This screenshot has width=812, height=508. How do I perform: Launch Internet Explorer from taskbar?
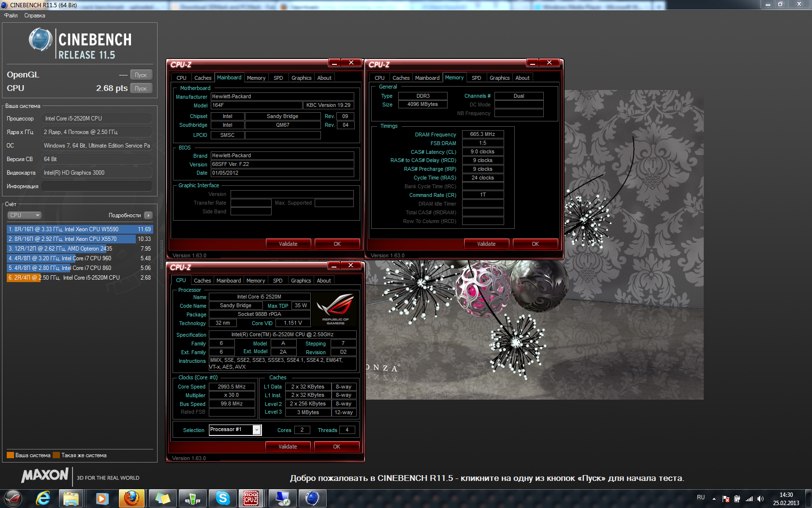(43, 498)
